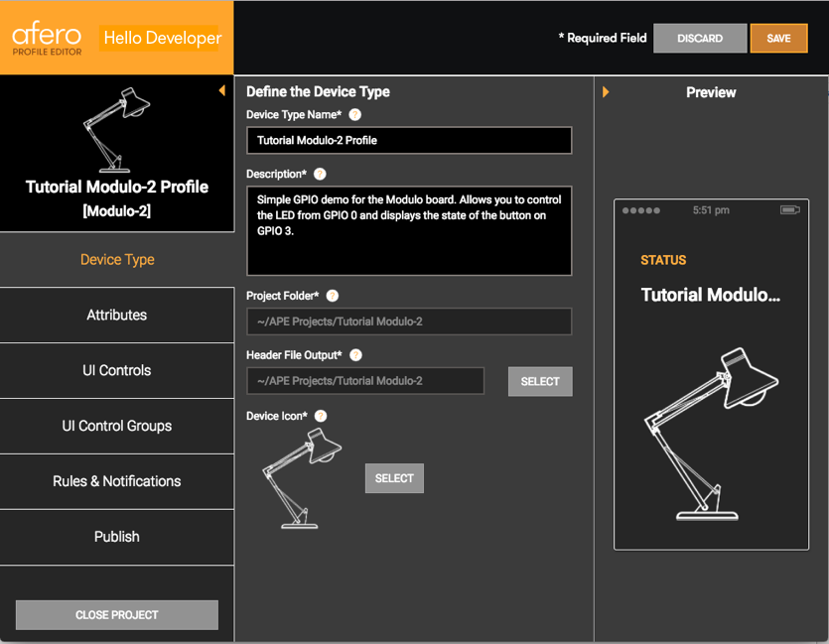Viewport: 829px width, 644px height.
Task: Open help icon beside Description
Action: click(320, 175)
